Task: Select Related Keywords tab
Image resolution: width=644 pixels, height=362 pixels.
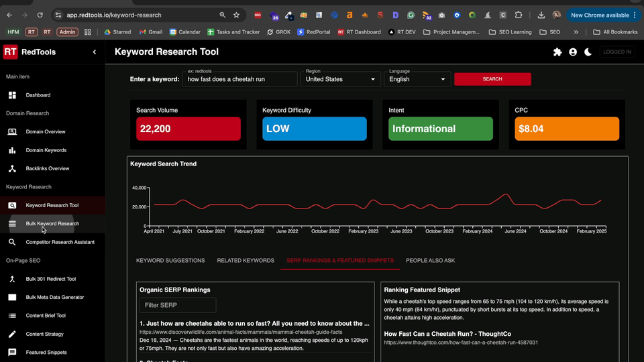Action: click(x=246, y=260)
